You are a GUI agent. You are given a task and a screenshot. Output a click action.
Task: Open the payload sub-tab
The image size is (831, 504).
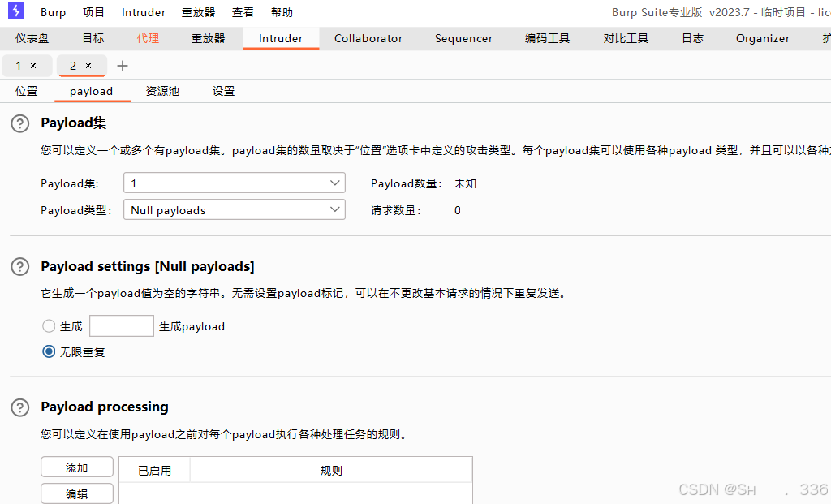click(x=91, y=91)
